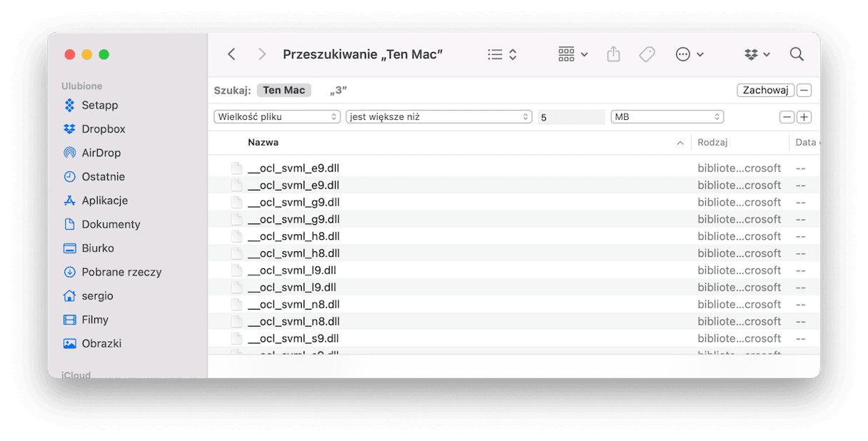This screenshot has width=868, height=441.
Task: Sort by the Nazwa column header
Action: pyautogui.click(x=263, y=143)
